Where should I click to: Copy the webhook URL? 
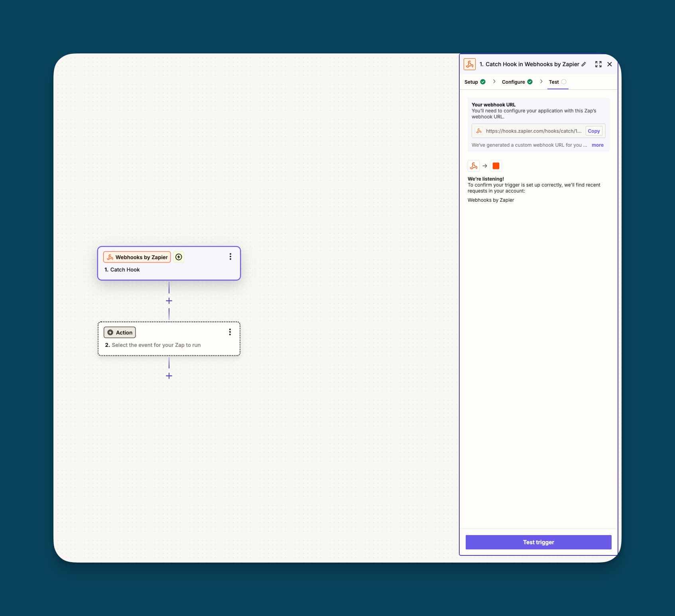pyautogui.click(x=593, y=131)
